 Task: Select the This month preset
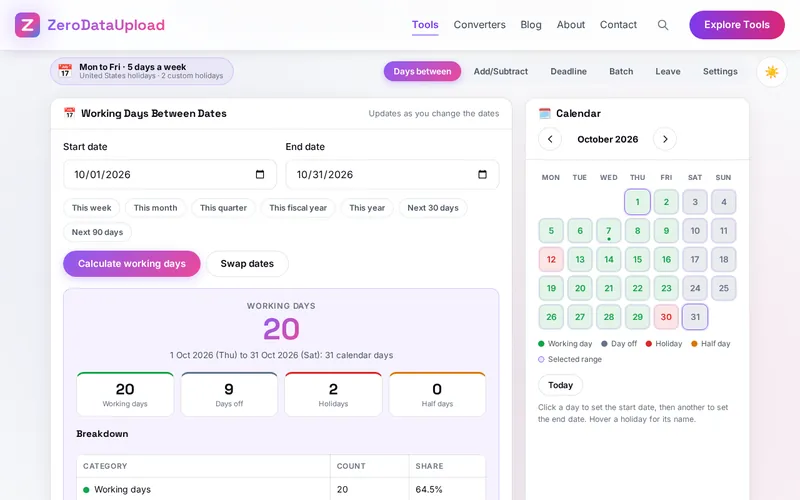click(x=156, y=208)
